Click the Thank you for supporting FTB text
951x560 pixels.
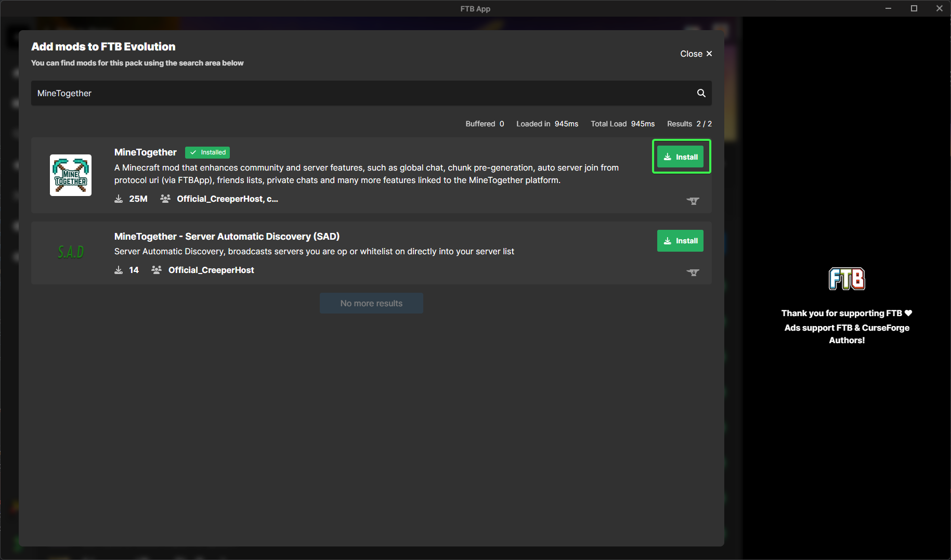coord(846,313)
